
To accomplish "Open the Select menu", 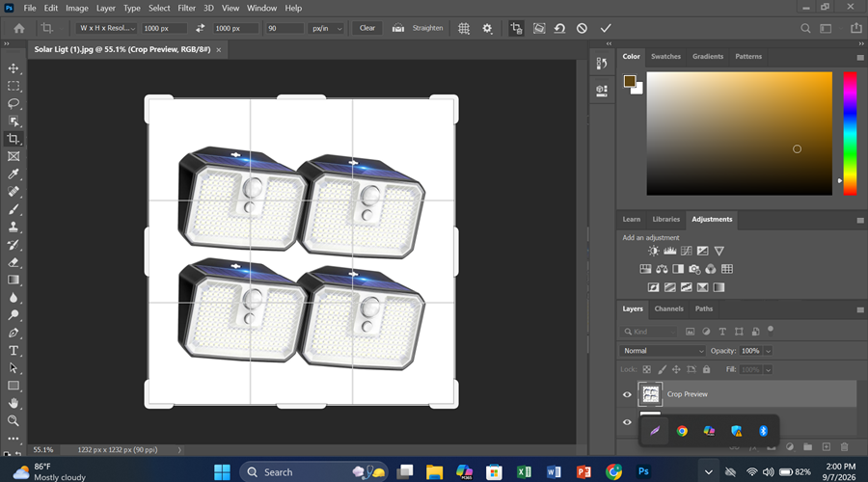I will (159, 9).
